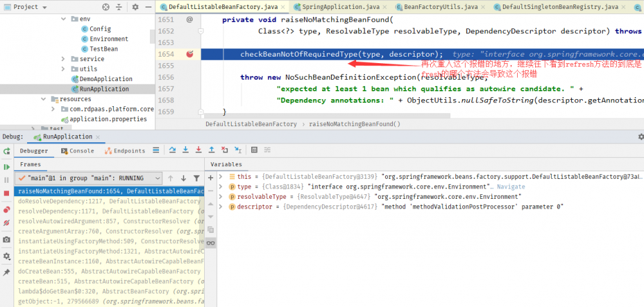Toggle breakpoint at line 1654
Screen dimensions: 644x307
190,54
